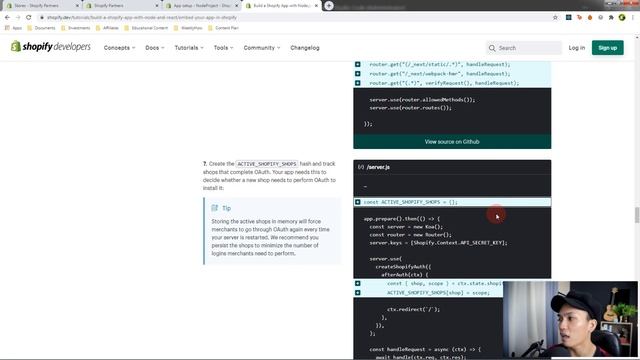Click the browser address bar URL
Image resolution: width=640 pixels, height=360 pixels.
pyautogui.click(x=142, y=18)
